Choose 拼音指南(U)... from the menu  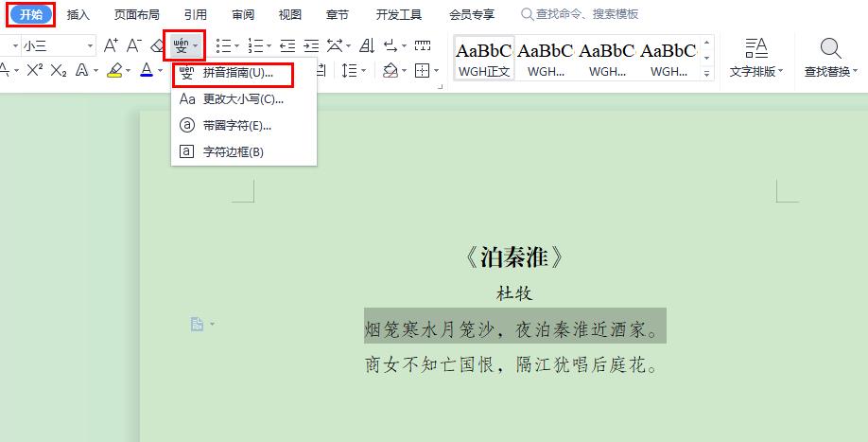point(244,74)
